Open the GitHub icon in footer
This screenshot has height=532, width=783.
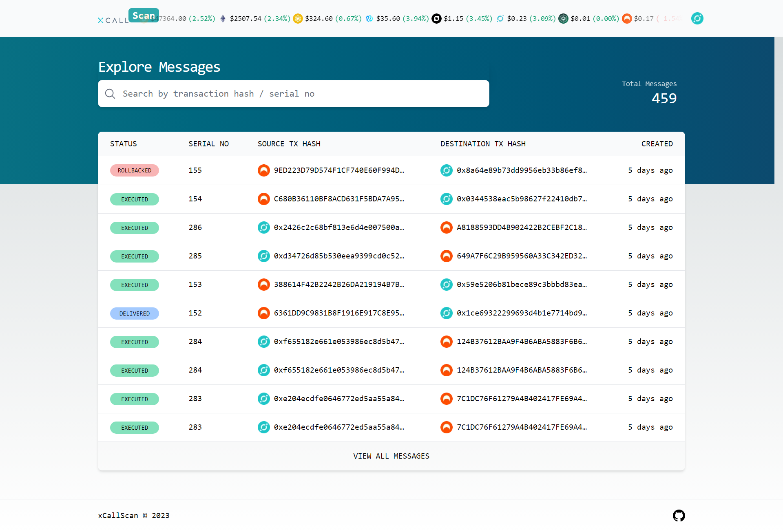(x=679, y=515)
